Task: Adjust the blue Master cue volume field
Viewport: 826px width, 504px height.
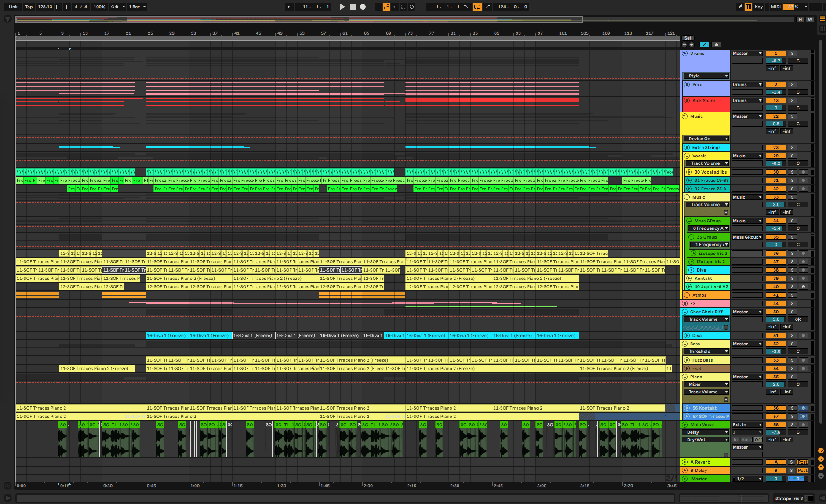Action: pyautogui.click(x=798, y=479)
